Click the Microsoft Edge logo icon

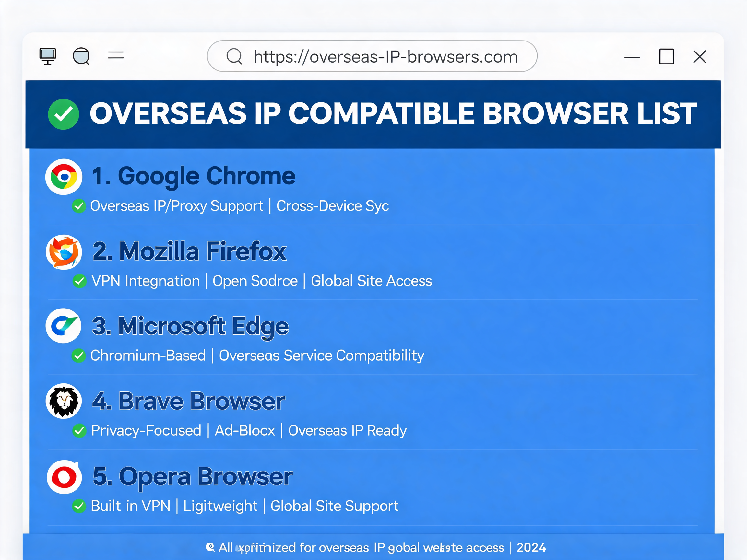tap(64, 326)
